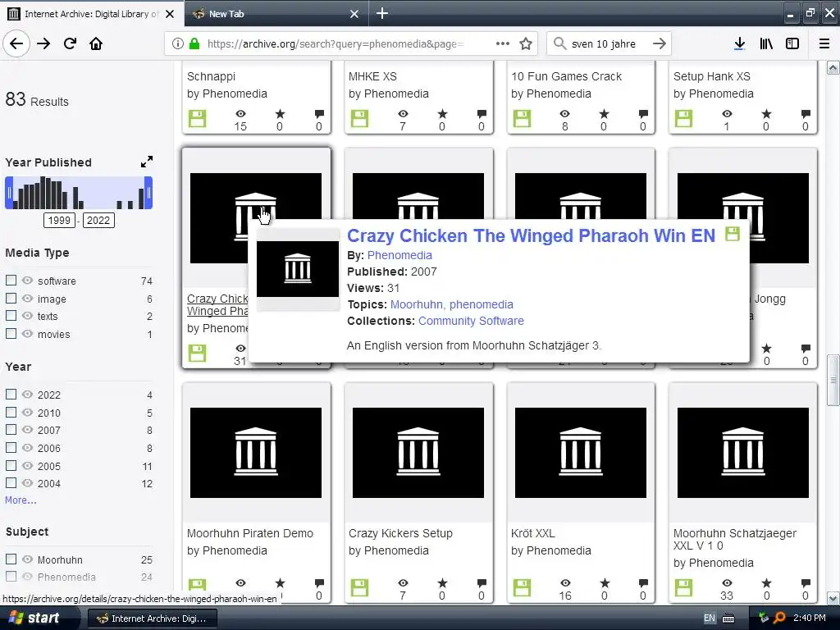Check the image media type filter

11,298
